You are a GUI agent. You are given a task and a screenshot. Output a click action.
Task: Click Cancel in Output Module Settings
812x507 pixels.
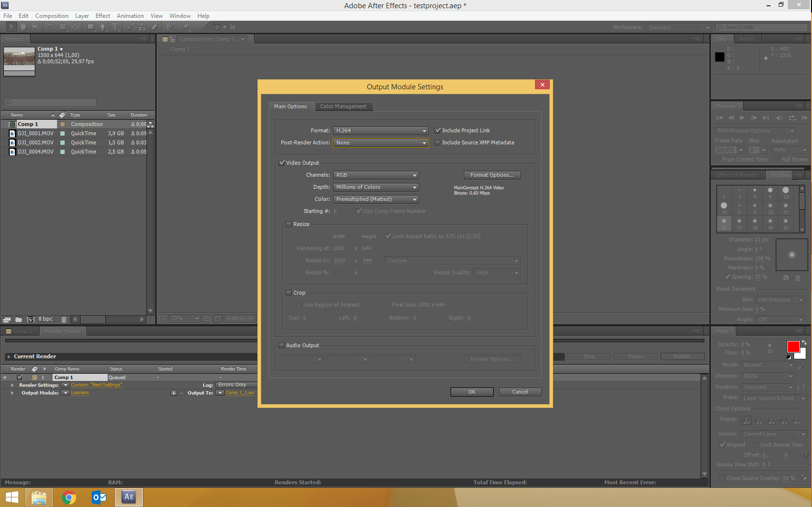pyautogui.click(x=520, y=392)
